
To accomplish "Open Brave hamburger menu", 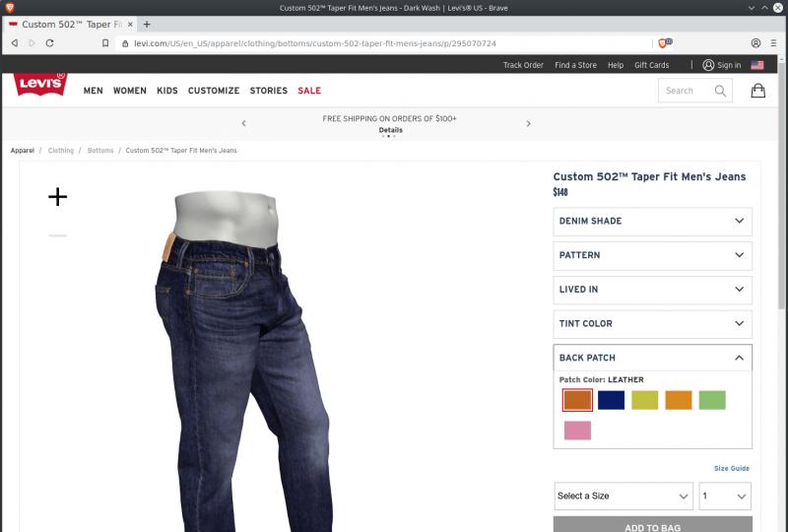I will (x=773, y=43).
